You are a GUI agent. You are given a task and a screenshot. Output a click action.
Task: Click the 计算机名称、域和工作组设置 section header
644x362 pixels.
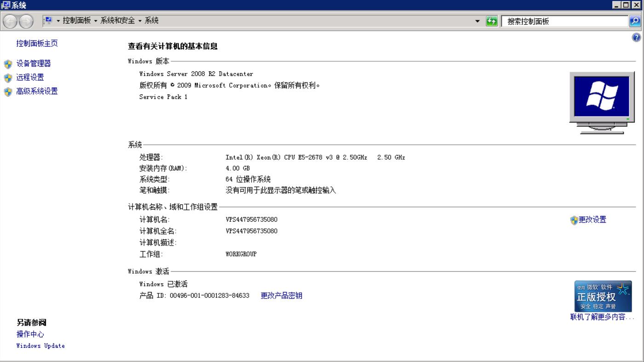coord(173,207)
